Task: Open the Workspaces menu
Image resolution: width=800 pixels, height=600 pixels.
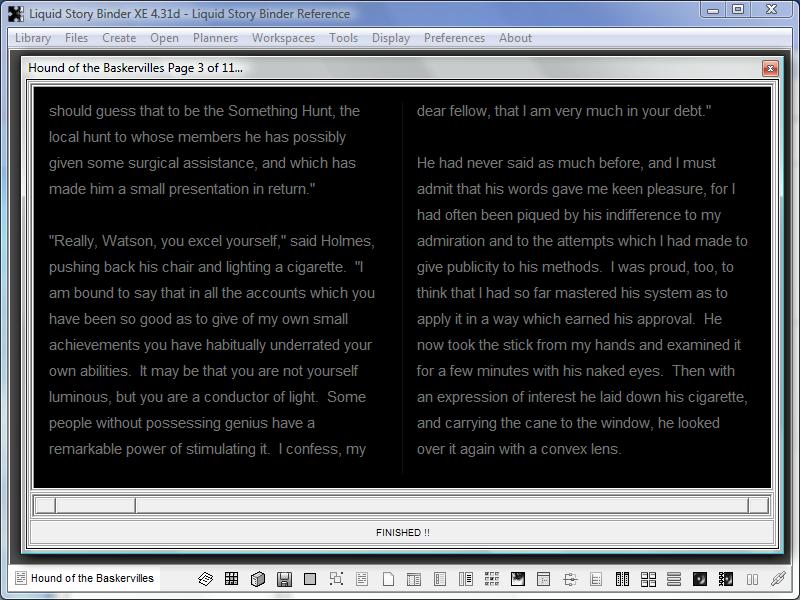Action: coord(283,38)
